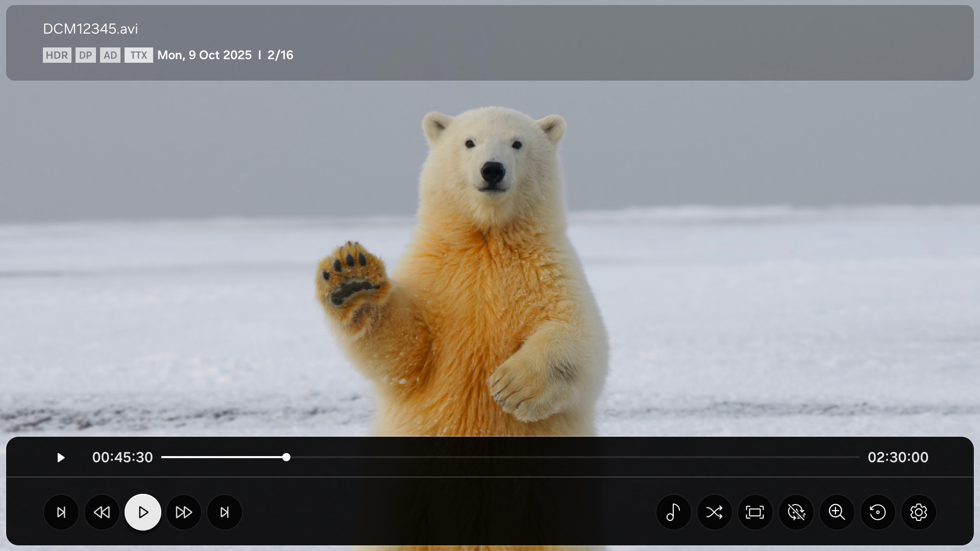Skip to the previous video
The image size is (980, 551).
click(61, 512)
